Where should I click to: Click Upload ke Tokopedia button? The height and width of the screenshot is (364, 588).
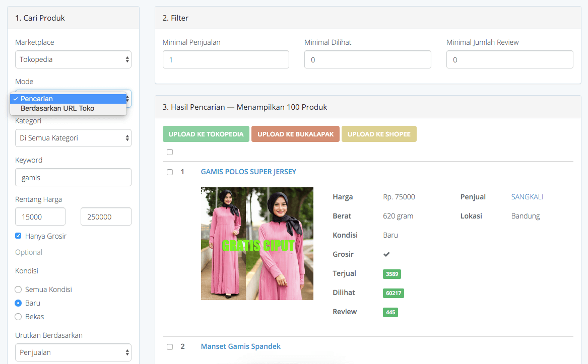[x=206, y=134]
